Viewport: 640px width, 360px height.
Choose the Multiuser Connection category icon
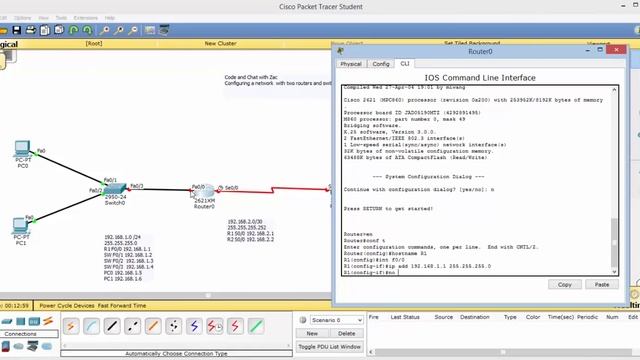[47, 347]
